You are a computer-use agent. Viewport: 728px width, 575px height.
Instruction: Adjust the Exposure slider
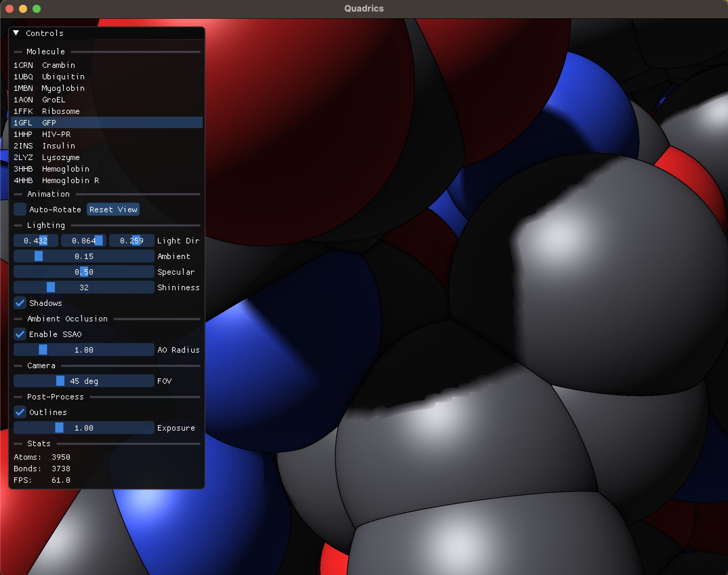[x=84, y=428]
